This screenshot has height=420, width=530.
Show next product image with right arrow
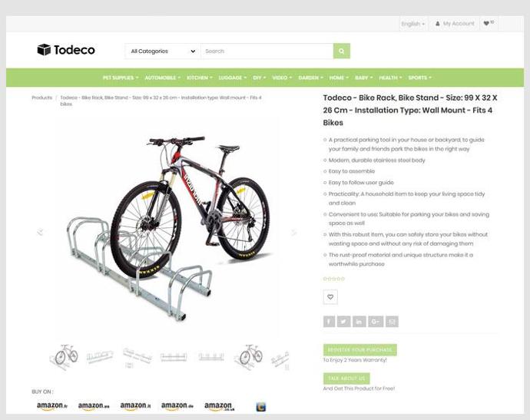click(x=293, y=232)
